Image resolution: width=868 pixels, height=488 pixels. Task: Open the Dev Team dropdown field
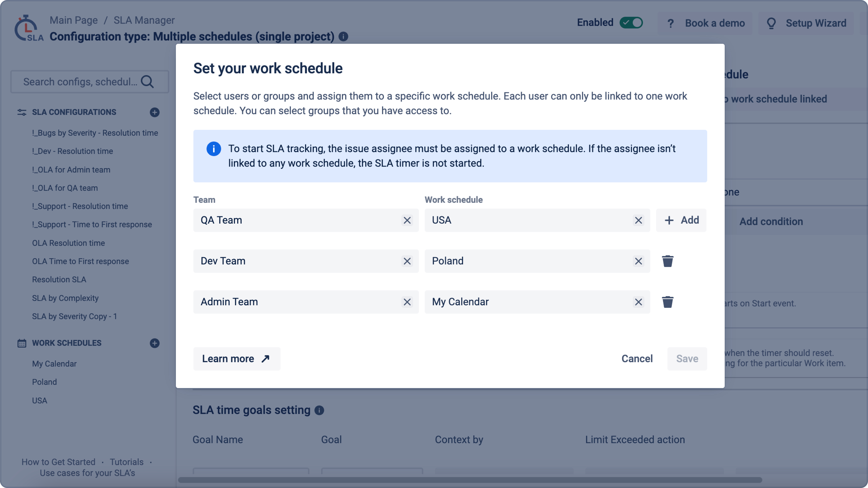click(297, 261)
